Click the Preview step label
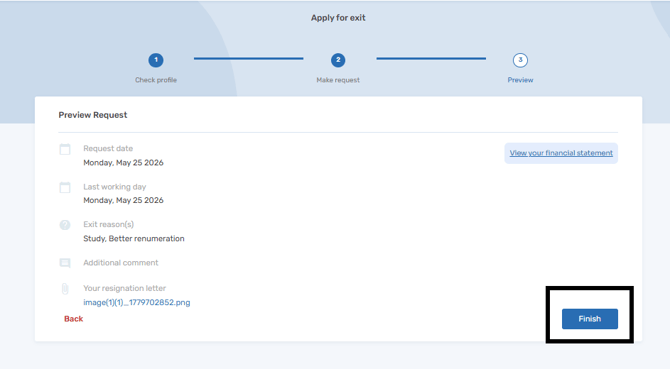This screenshot has height=369, width=670. tap(520, 80)
